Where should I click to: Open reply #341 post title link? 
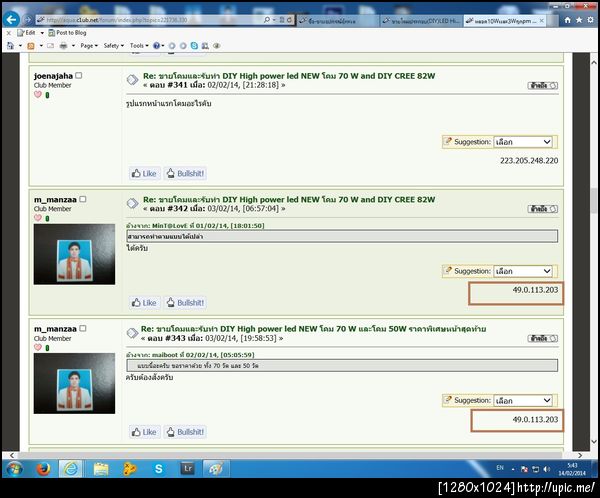[x=289, y=76]
